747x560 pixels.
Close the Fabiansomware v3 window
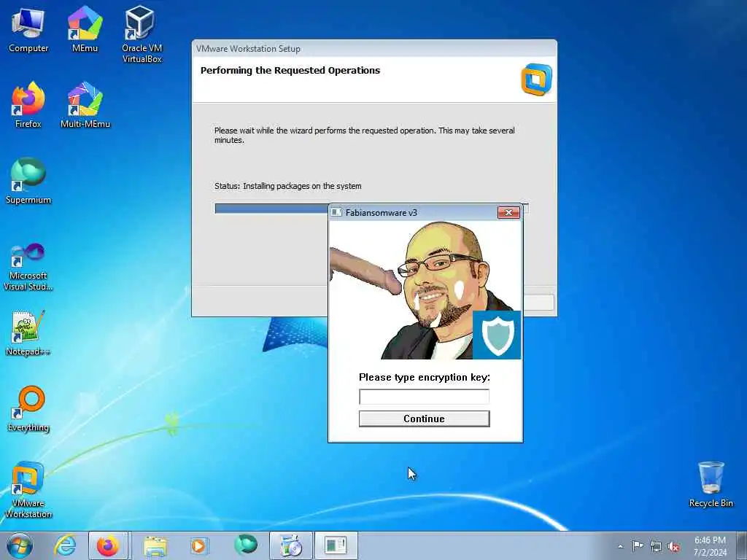point(508,212)
